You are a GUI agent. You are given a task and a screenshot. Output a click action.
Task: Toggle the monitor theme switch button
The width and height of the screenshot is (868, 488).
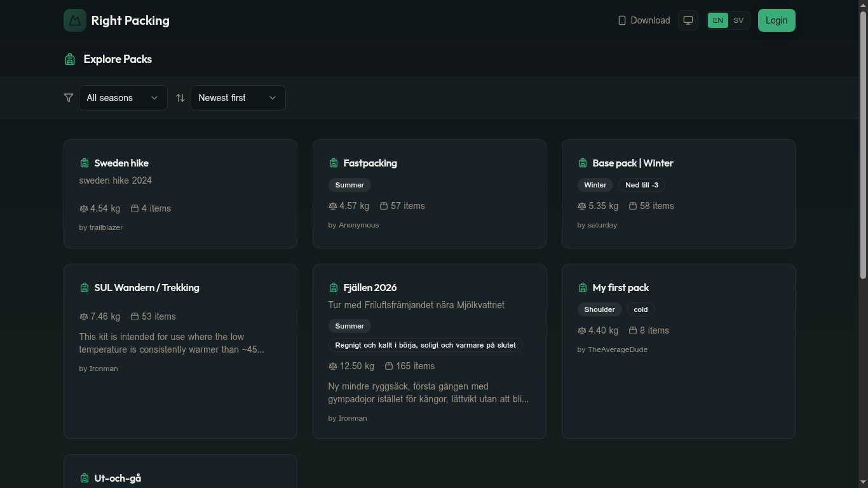click(x=688, y=20)
